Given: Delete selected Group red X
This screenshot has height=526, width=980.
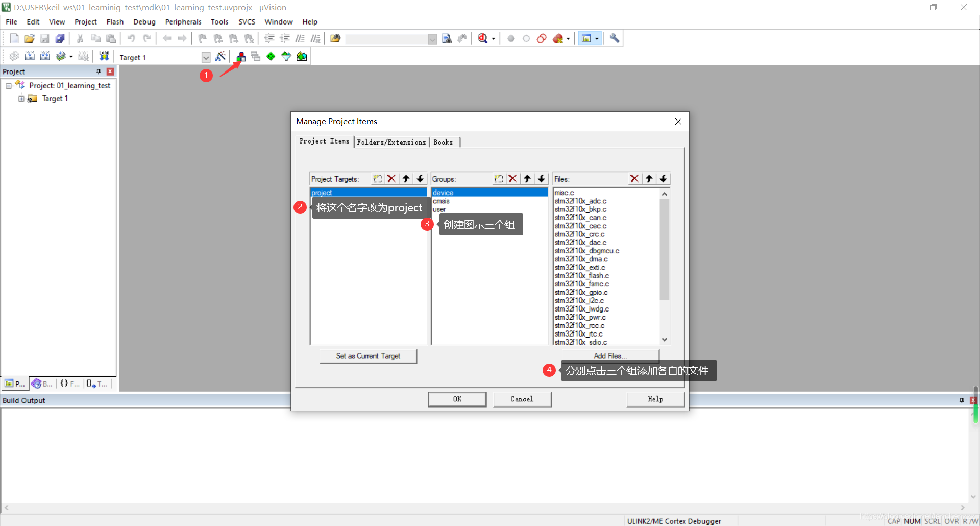Looking at the screenshot, I should tap(513, 179).
